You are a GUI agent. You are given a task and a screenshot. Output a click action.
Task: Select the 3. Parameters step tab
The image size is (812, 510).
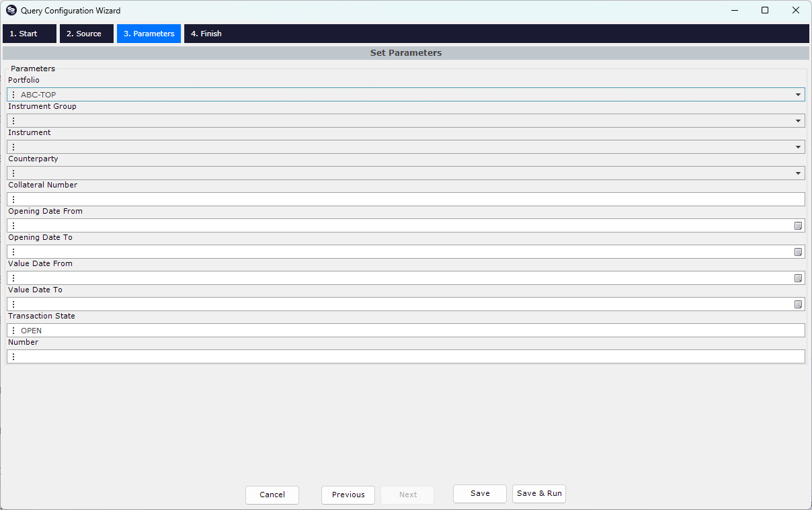tap(149, 34)
